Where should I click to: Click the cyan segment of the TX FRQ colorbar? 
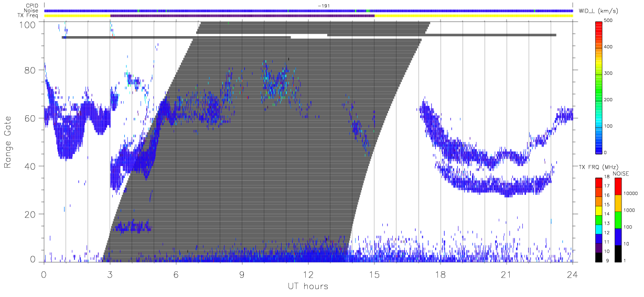pos(599,229)
